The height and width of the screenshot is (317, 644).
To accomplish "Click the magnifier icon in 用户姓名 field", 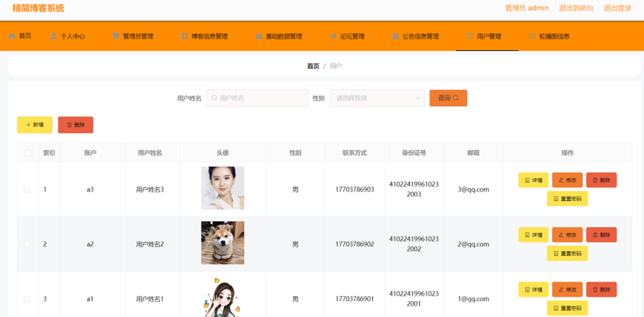I will coord(214,98).
